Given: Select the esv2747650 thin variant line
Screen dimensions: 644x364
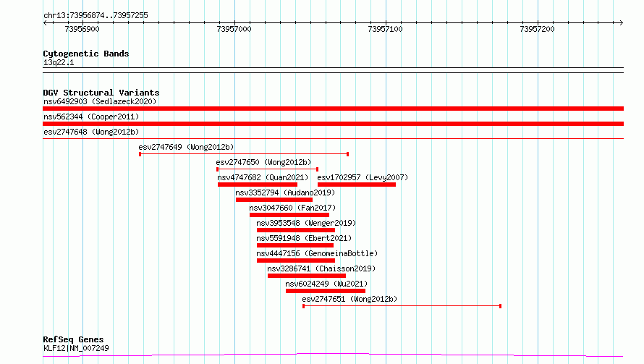Looking at the screenshot, I should click(268, 169).
